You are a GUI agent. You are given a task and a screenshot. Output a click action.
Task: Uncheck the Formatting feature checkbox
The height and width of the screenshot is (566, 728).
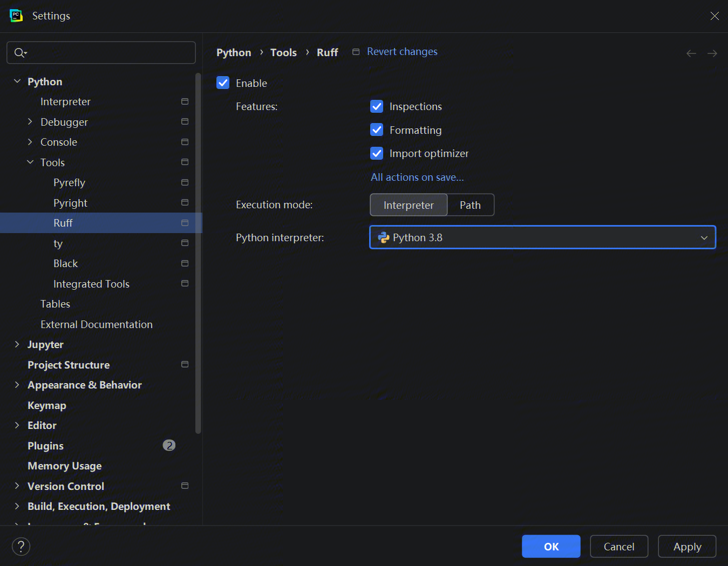(x=377, y=129)
